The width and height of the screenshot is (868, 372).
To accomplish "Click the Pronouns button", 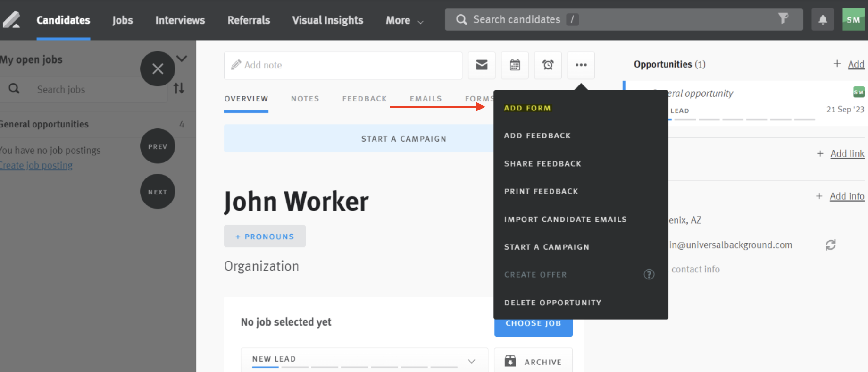I will 265,237.
